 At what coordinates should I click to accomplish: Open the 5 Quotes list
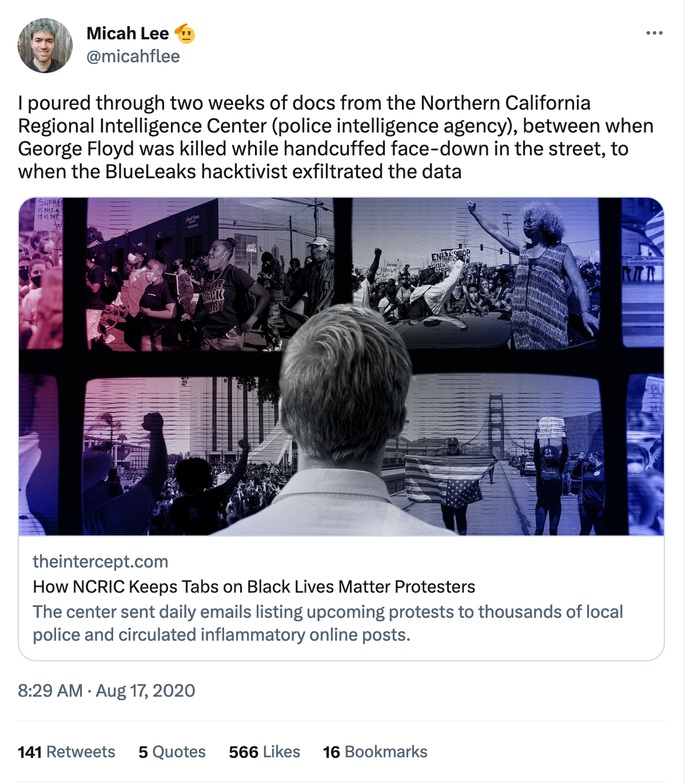coord(171,752)
